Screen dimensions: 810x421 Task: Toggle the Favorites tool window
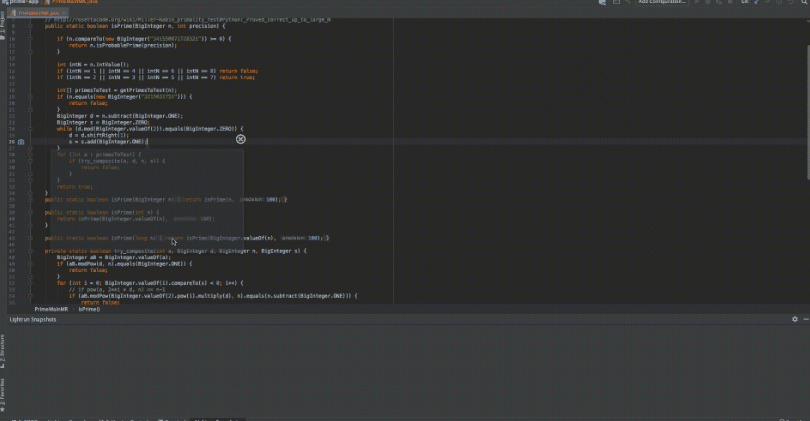3,395
